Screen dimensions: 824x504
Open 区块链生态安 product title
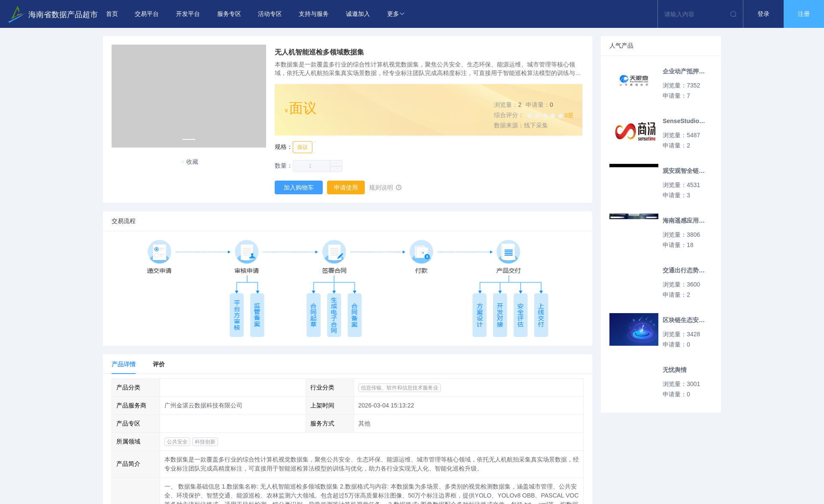(x=684, y=320)
